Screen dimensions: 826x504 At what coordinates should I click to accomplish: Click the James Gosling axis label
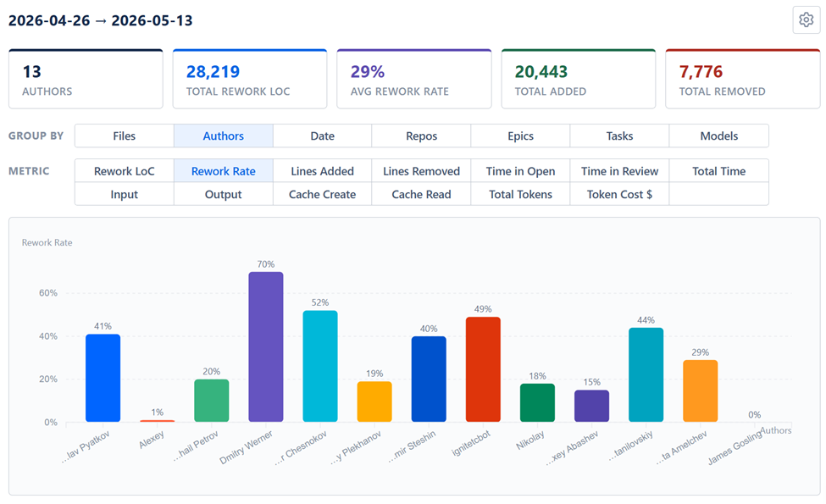click(735, 447)
